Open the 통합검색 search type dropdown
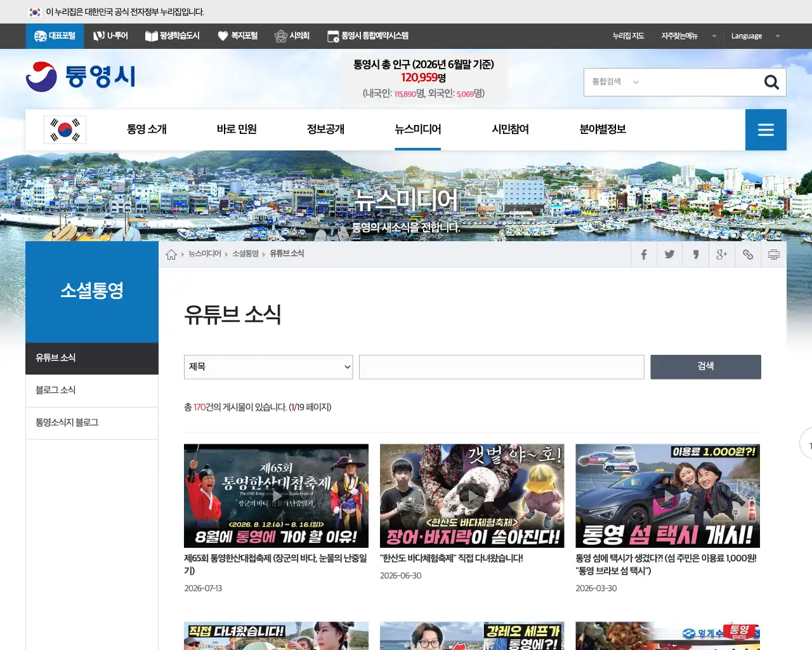Viewport: 812px width, 650px height. (x=615, y=82)
